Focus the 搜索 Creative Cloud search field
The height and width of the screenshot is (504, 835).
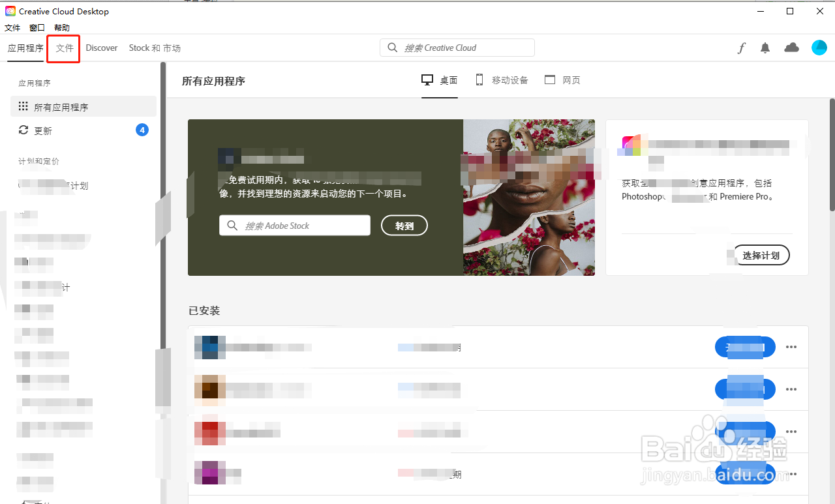(x=457, y=48)
